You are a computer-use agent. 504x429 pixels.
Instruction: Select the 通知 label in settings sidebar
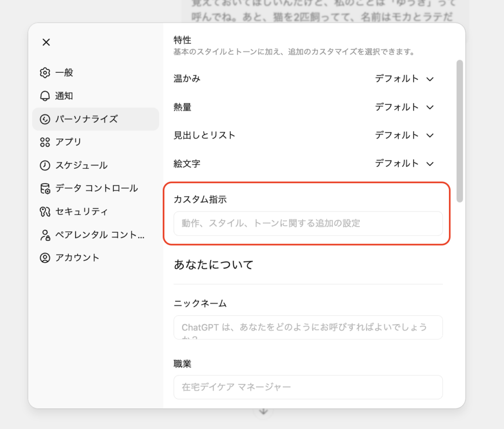[64, 96]
